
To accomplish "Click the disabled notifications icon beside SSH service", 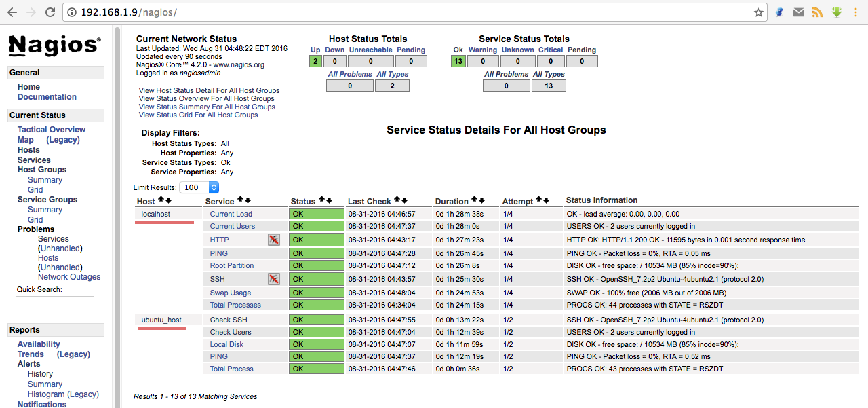I will (x=274, y=279).
